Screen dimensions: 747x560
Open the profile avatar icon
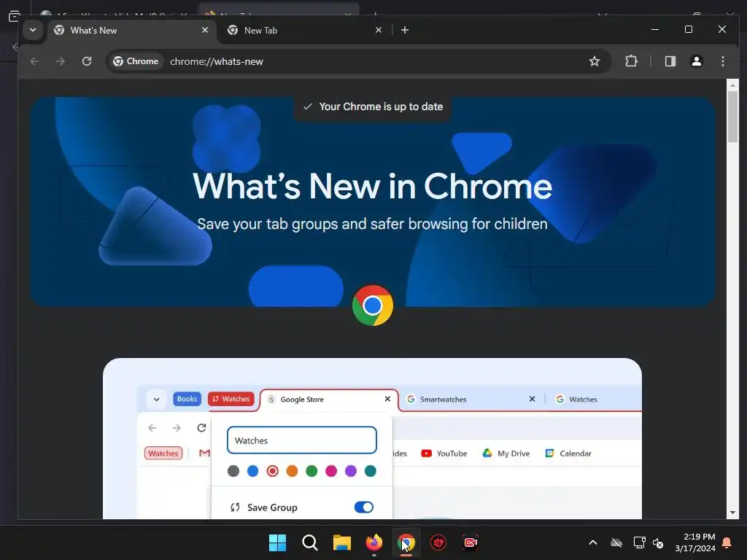pyautogui.click(x=697, y=61)
